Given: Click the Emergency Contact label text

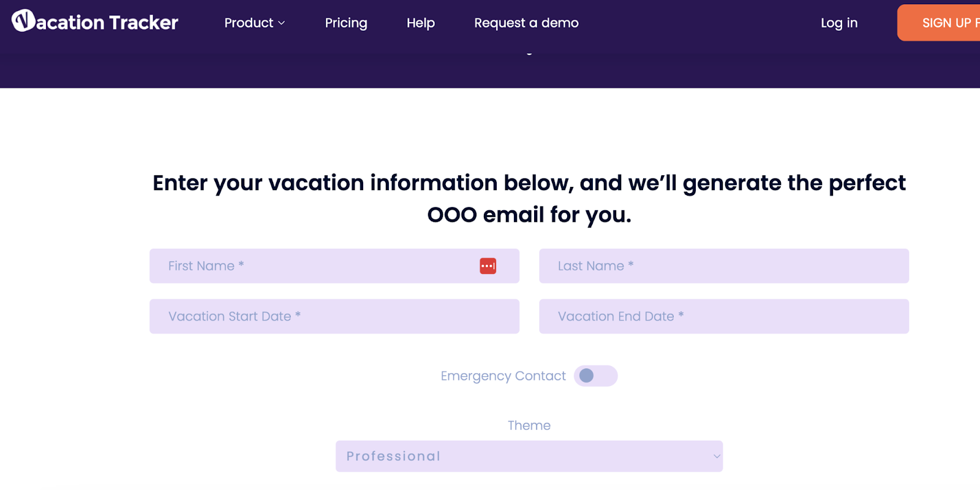Looking at the screenshot, I should [x=502, y=375].
